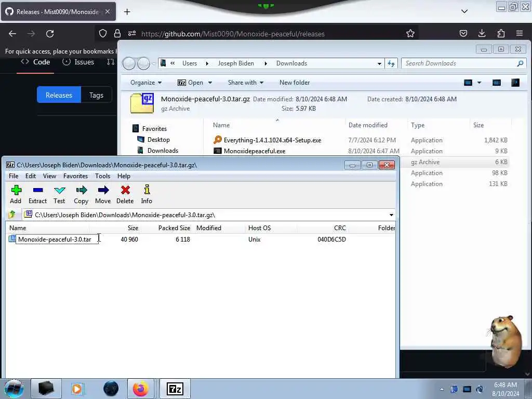Click Open button in Explorer toolbar

coord(190,83)
